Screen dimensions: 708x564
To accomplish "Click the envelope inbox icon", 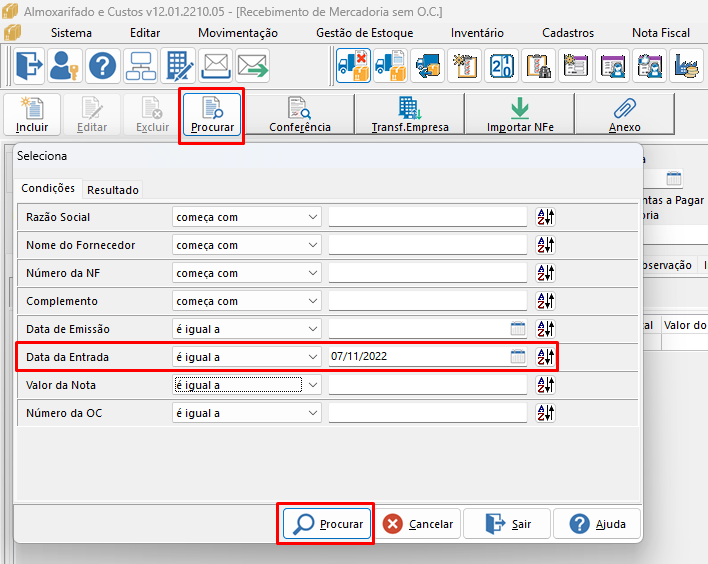I will click(216, 66).
